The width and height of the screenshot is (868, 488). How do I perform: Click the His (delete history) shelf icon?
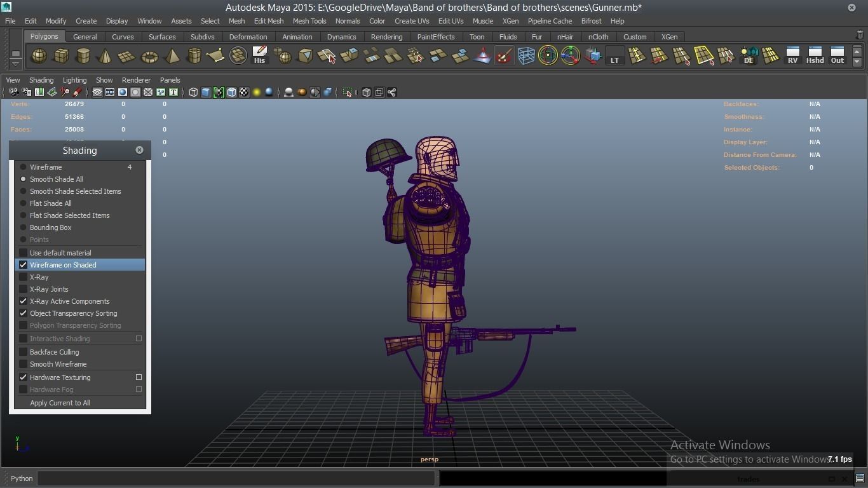pos(259,56)
